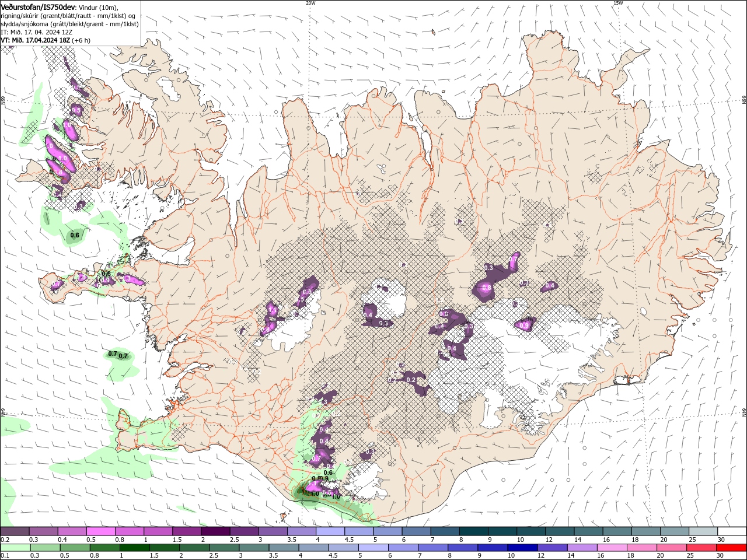Click the "slydda/snjókoma" legend description line
This screenshot has width=747, height=560.
point(69,24)
